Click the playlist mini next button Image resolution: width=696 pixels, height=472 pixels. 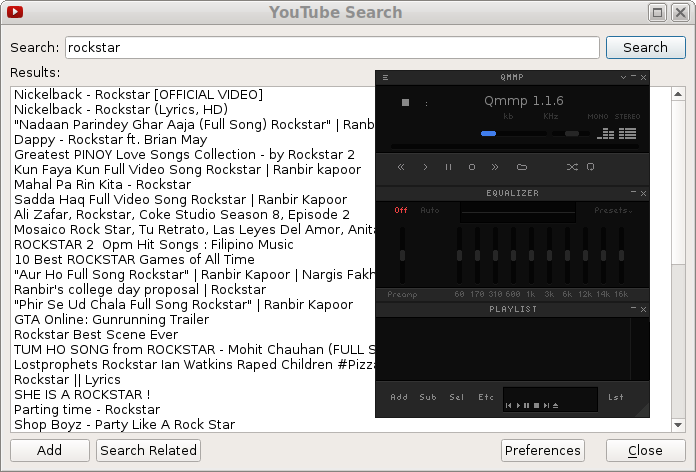(546, 405)
